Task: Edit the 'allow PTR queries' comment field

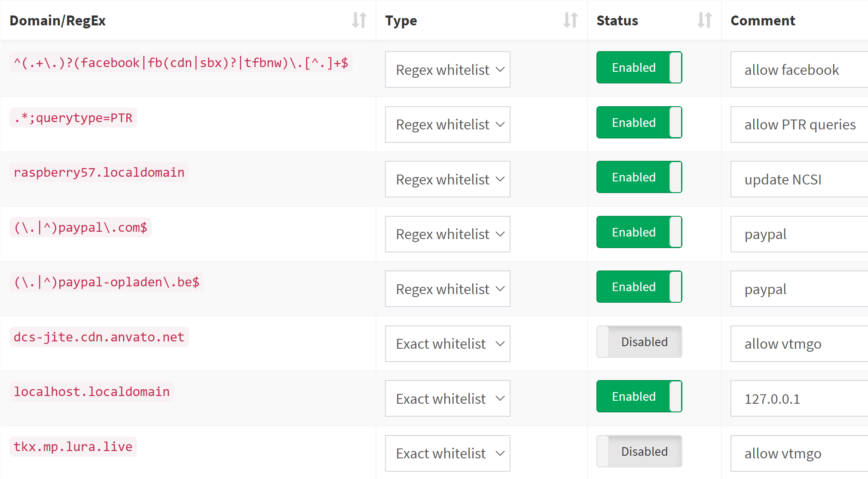Action: (x=799, y=125)
